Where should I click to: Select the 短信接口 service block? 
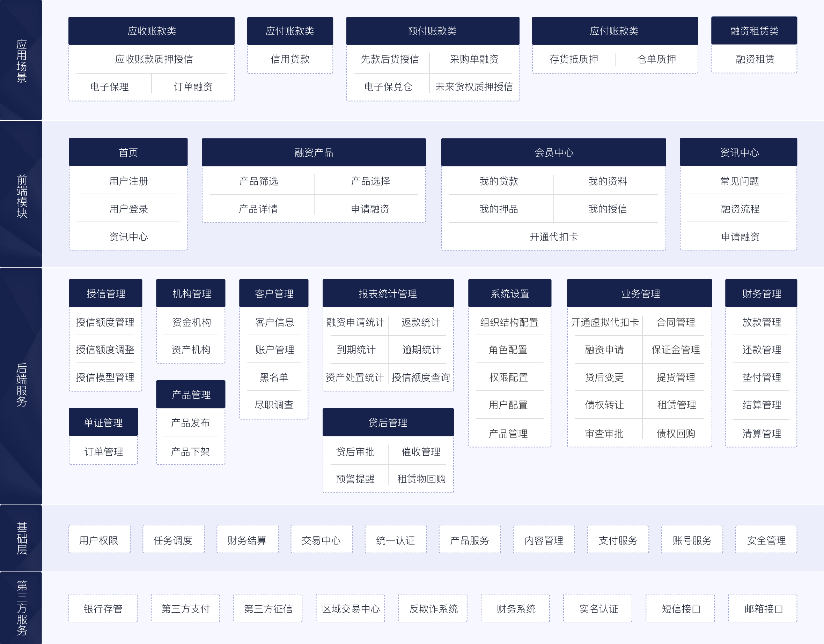680,608
